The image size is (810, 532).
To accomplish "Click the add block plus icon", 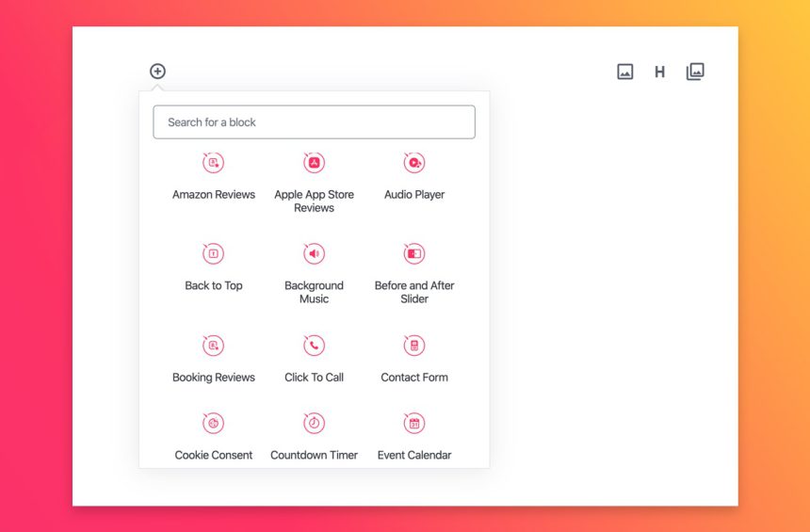I will click(x=157, y=72).
